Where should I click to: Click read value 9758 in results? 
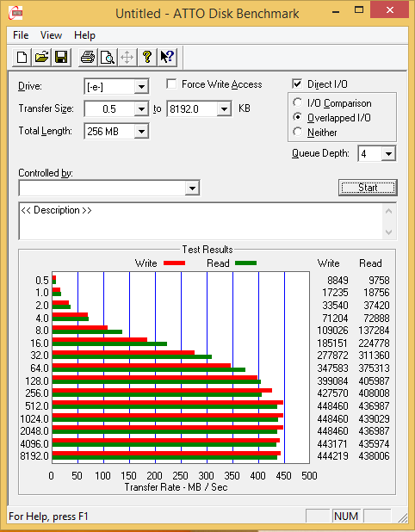point(379,281)
